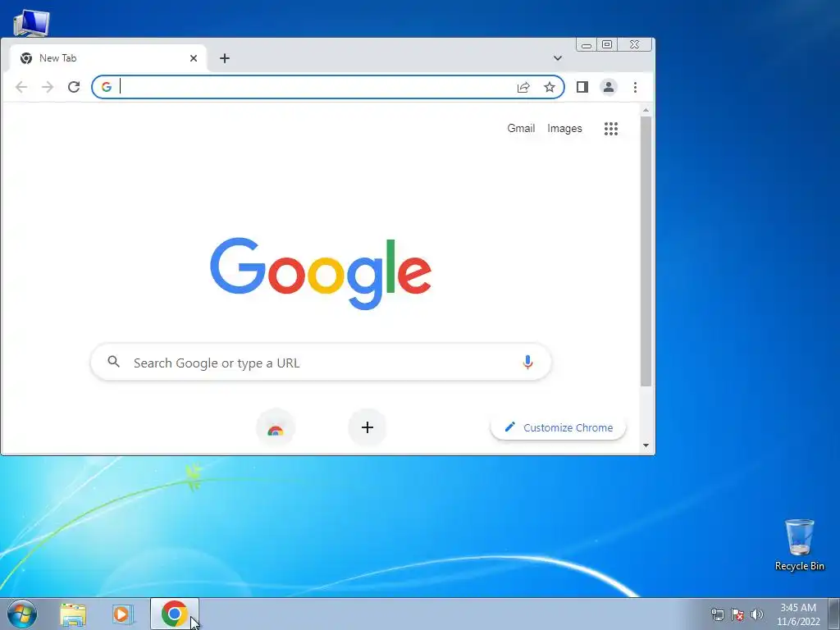The height and width of the screenshot is (630, 840).
Task: Minimize the Chrome window
Action: pyautogui.click(x=587, y=45)
